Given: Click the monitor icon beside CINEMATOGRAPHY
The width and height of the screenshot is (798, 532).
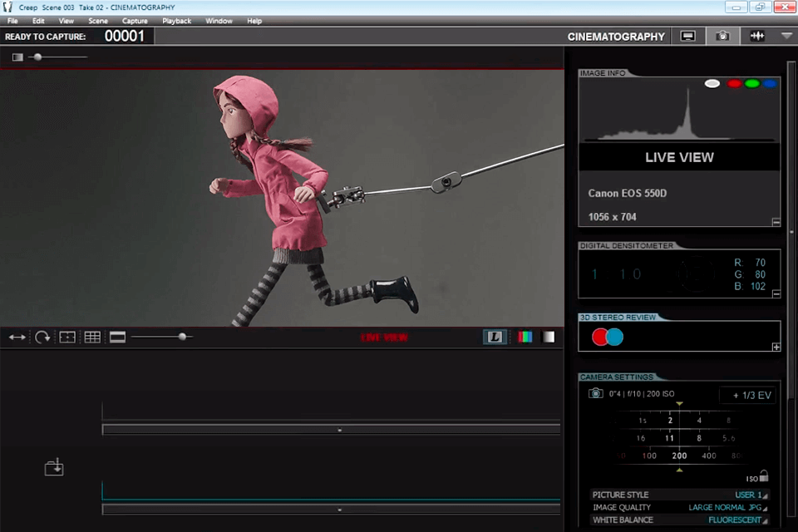Looking at the screenshot, I should click(687, 36).
